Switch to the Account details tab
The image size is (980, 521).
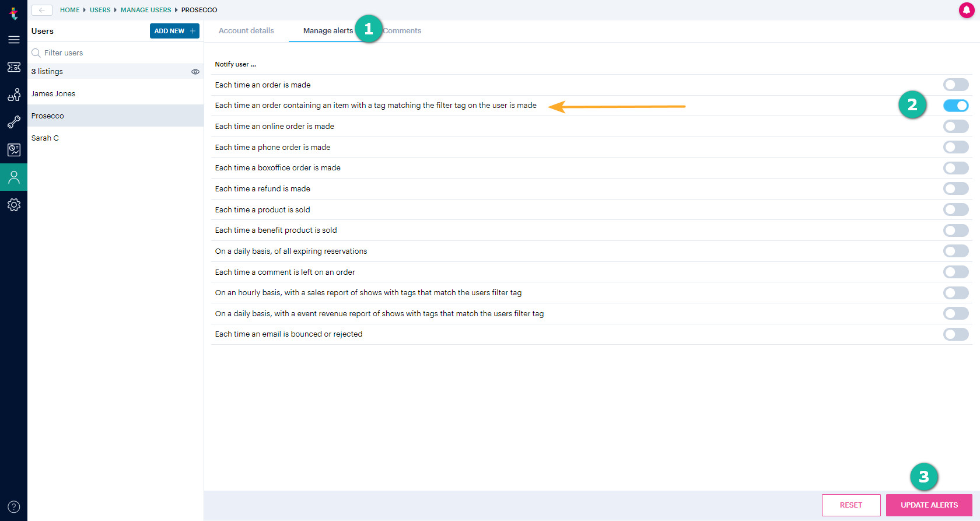tap(246, 31)
